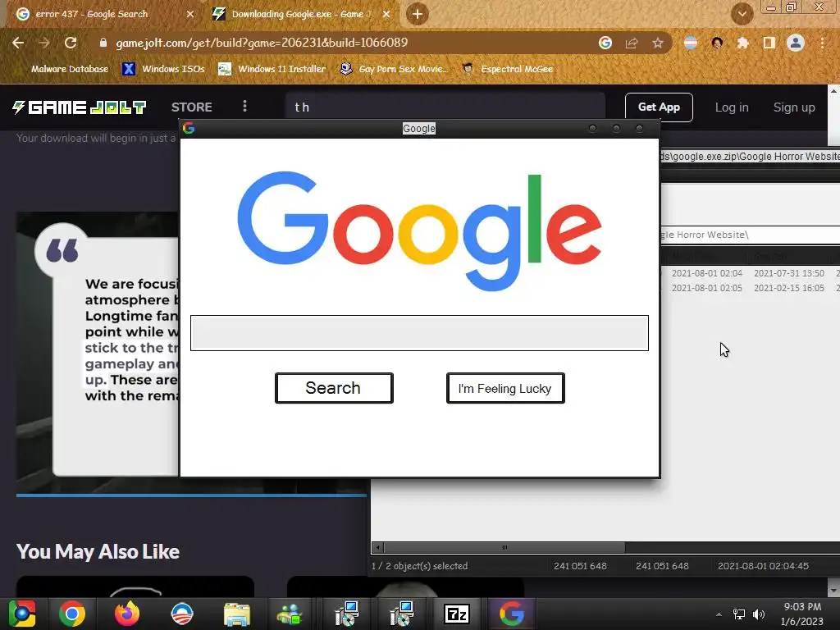Show hidden system tray icons arrow
The image size is (840, 630).
[719, 614]
